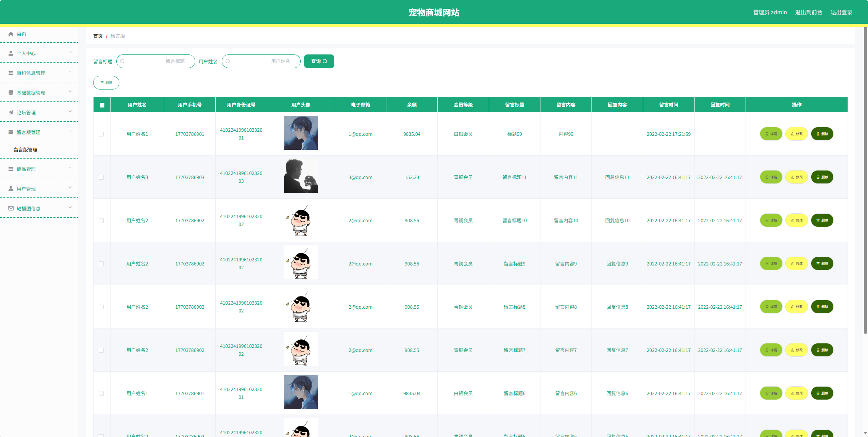Screen dimensions: 868x437
Task: Go to 首页 in the breadcrumb
Action: (x=98, y=36)
